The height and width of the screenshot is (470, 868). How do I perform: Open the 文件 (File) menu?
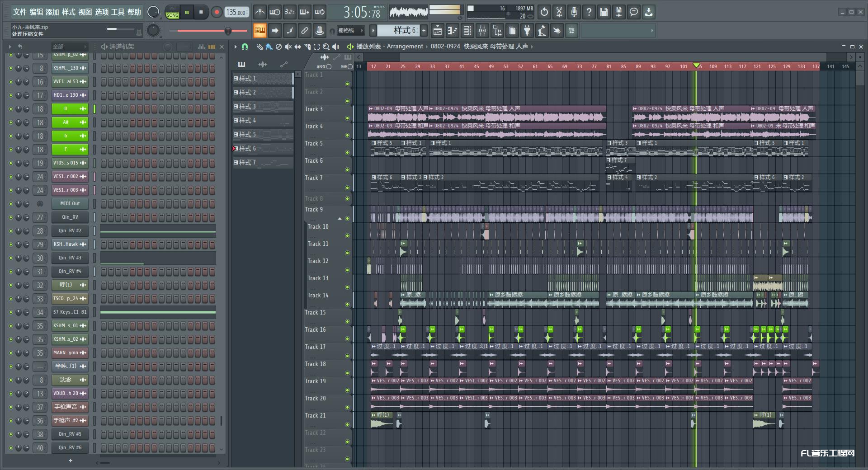(20, 12)
